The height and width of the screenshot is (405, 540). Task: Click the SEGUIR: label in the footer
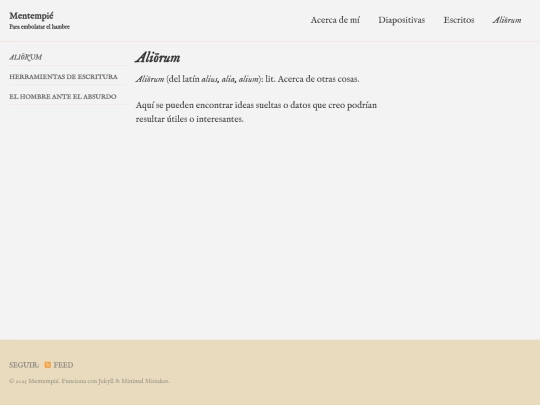click(24, 365)
